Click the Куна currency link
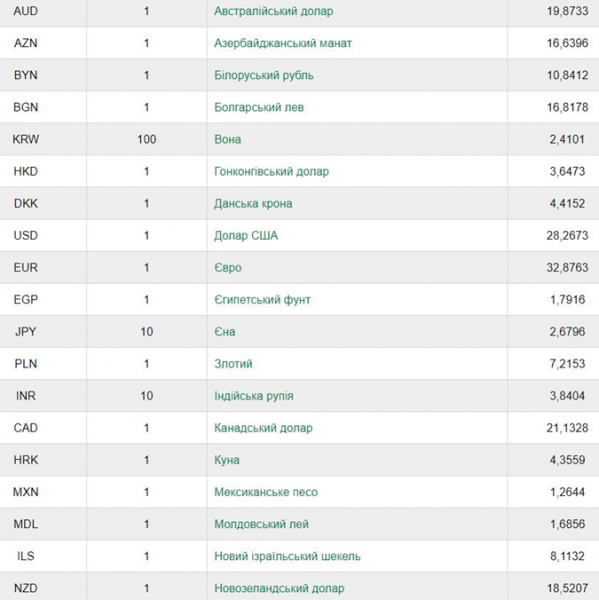This screenshot has height=600, width=599. coord(227,460)
